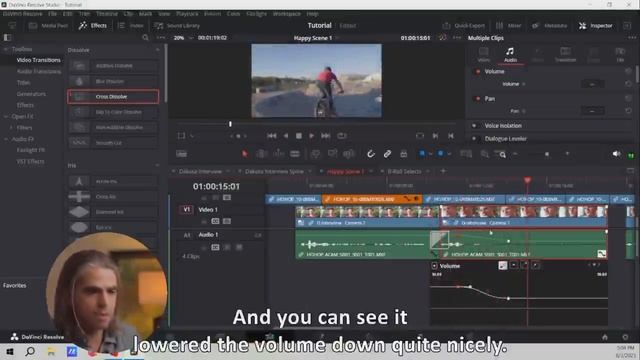This screenshot has width=640, height=360.
Task: Toggle the Volume section enable switch
Action: tap(478, 71)
